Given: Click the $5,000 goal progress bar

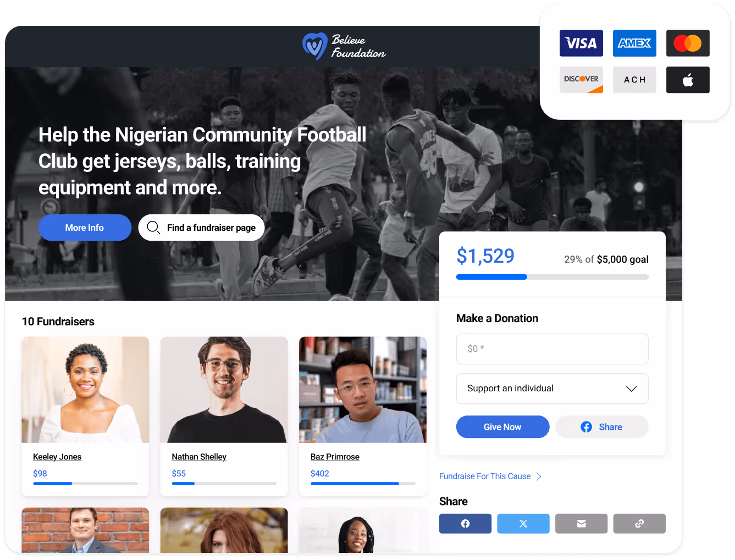Looking at the screenshot, I should pos(552,277).
